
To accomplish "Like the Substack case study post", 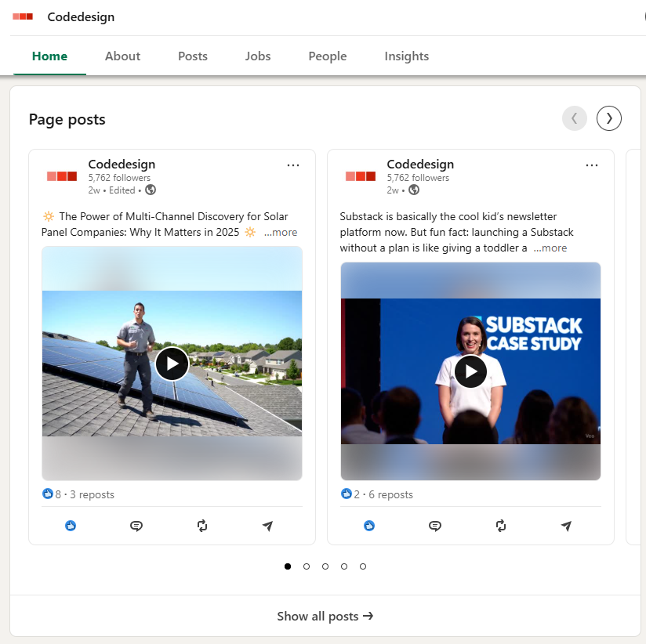I will coord(369,526).
